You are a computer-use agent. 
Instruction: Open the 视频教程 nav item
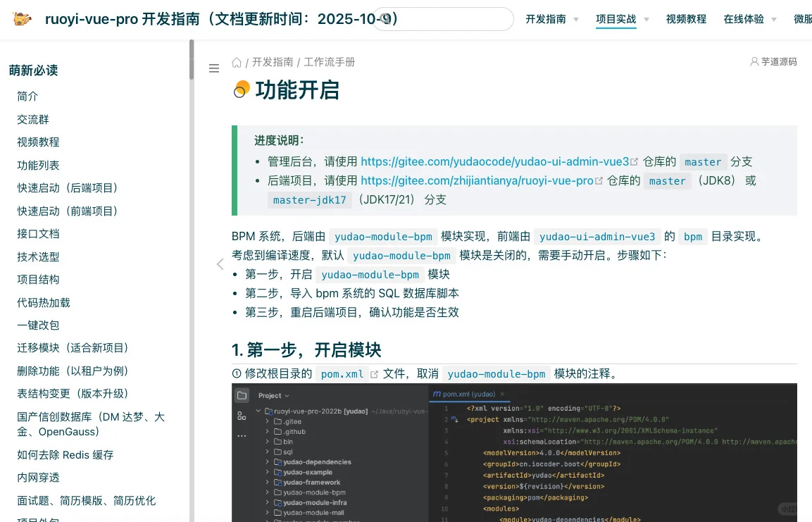click(x=686, y=19)
